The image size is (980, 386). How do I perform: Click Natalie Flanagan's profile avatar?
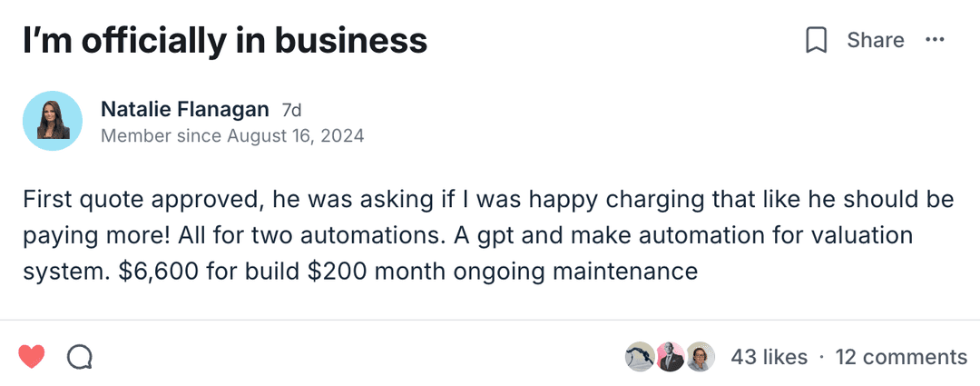54,121
